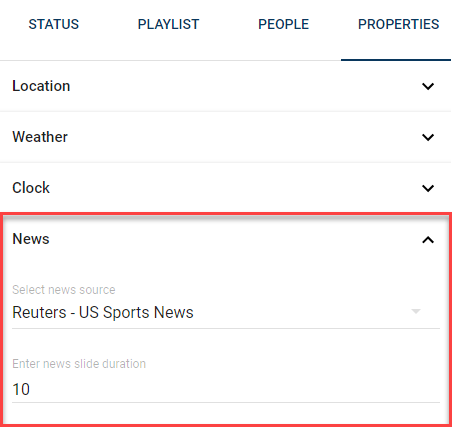Select the PROPERTIES tab
This screenshot has width=452, height=427.
click(x=398, y=24)
